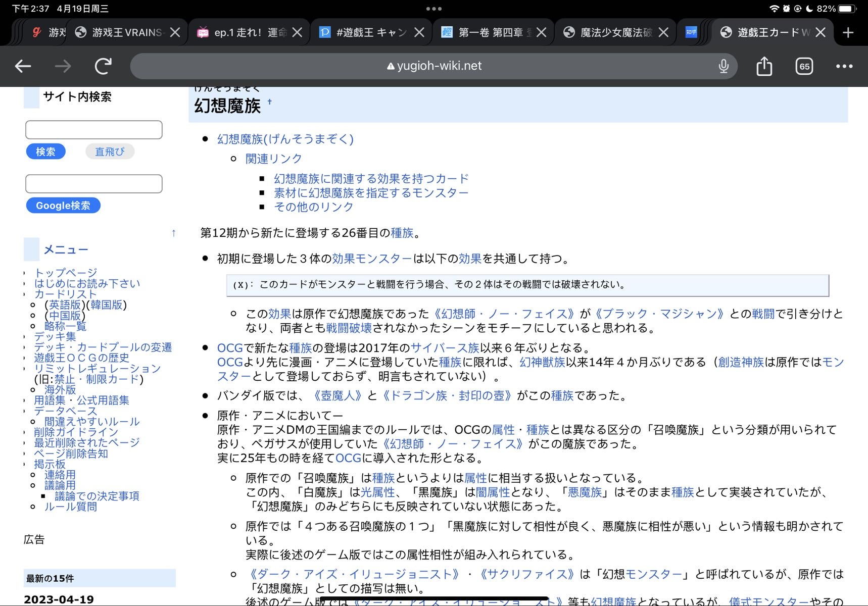Close the 遊戯王カードW tab

(821, 32)
